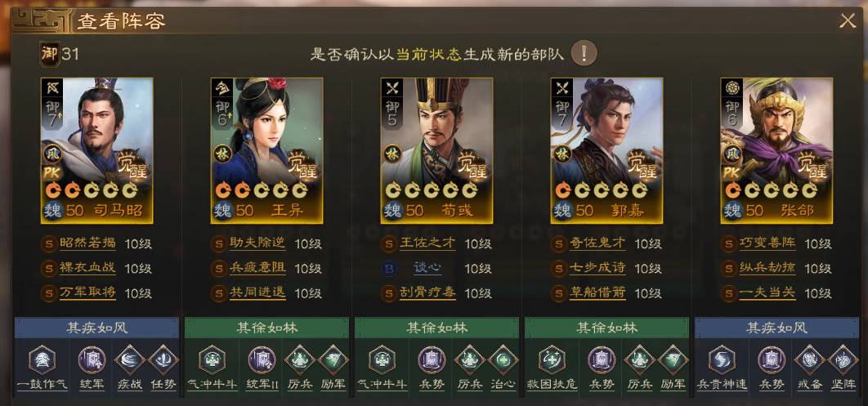View the 昭然若揭 skill link
868x406 pixels.
[88, 243]
